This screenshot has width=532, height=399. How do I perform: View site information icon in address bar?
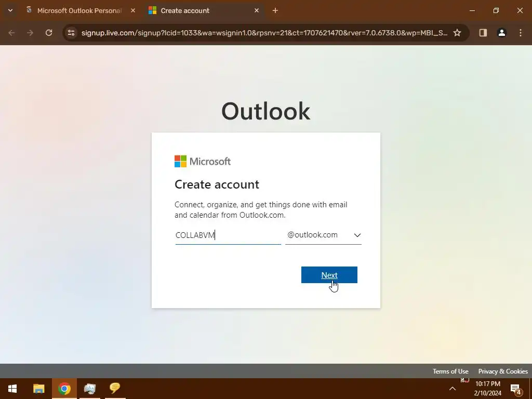click(71, 33)
